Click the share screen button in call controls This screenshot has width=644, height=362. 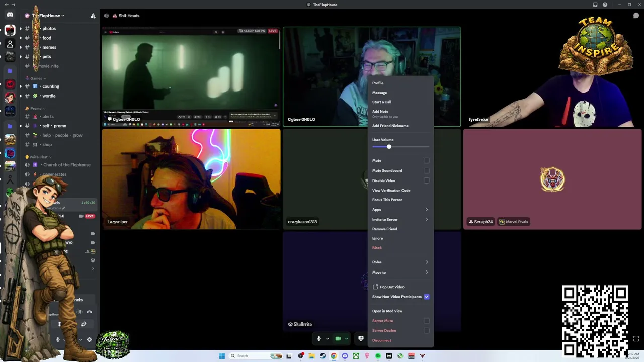tap(361, 339)
